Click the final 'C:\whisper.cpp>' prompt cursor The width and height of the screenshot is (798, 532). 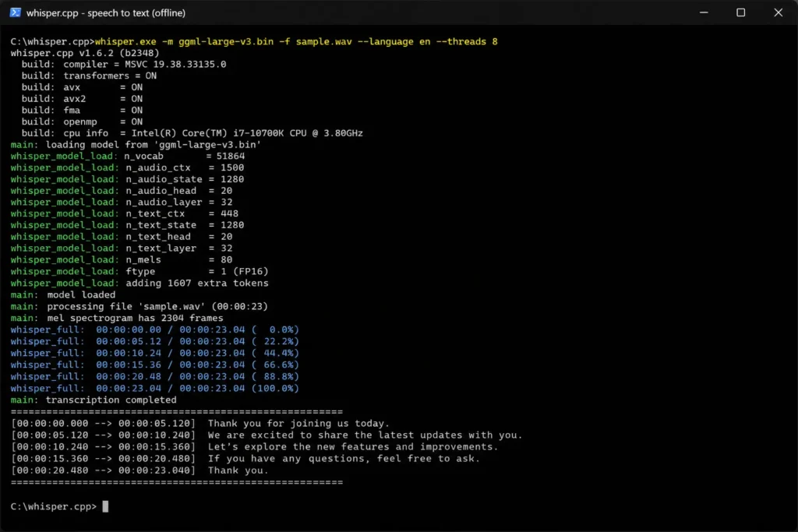(105, 506)
